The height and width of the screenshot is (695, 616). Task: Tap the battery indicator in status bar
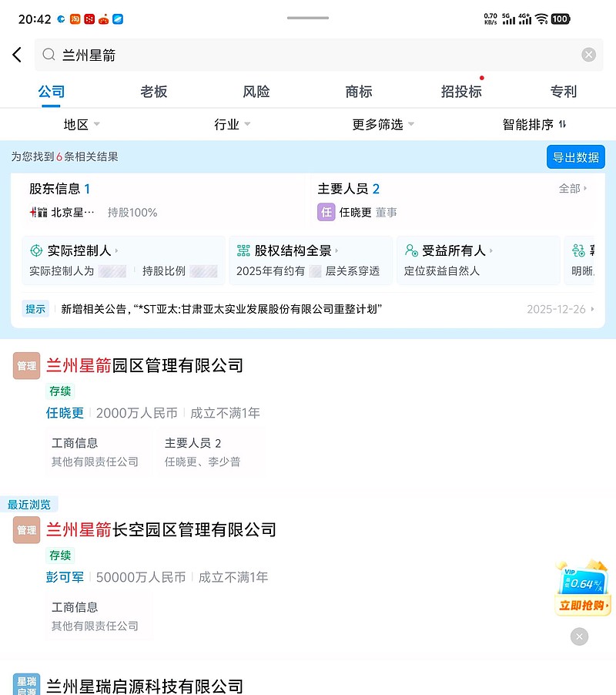[561, 18]
